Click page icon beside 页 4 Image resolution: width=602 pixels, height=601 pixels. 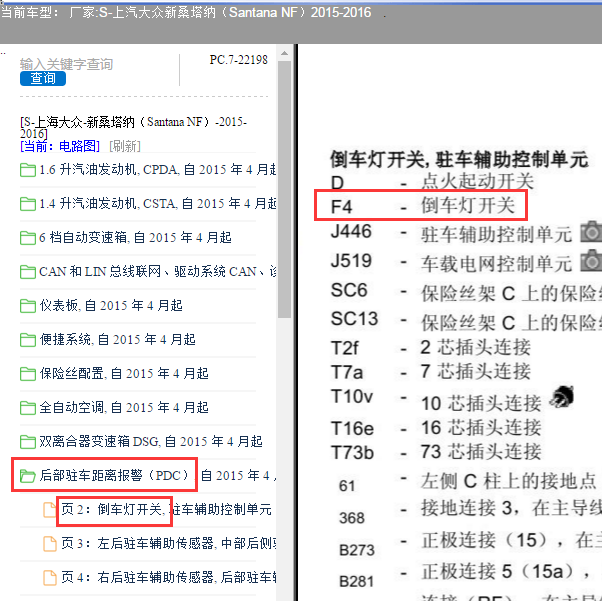click(x=50, y=578)
